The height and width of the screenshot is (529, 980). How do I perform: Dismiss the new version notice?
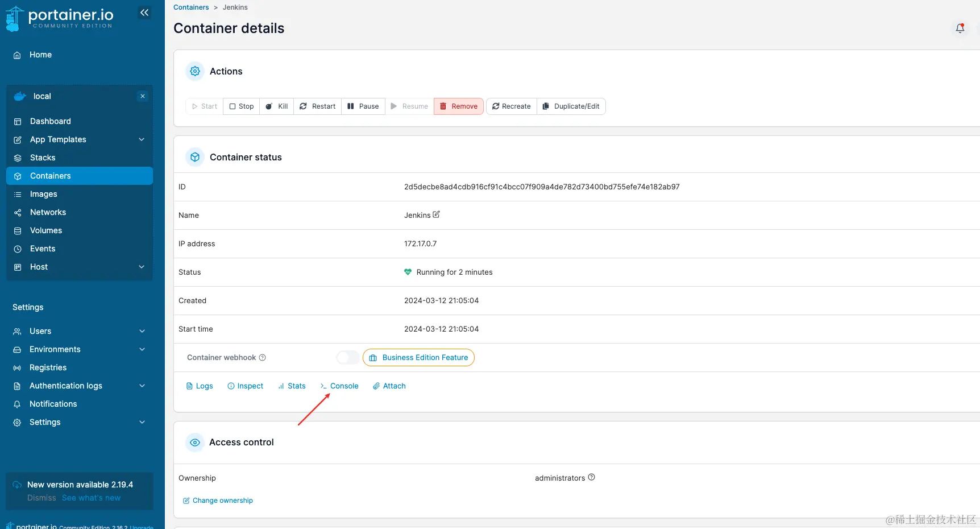click(x=41, y=498)
